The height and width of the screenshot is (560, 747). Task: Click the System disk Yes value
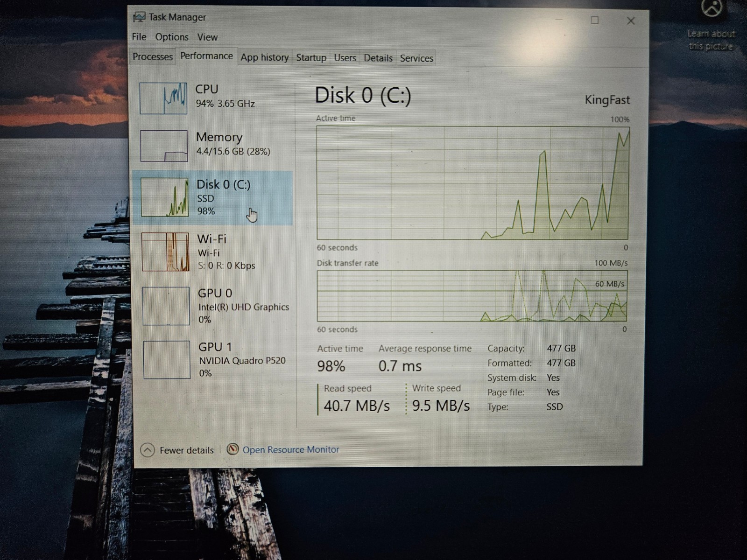coord(553,378)
